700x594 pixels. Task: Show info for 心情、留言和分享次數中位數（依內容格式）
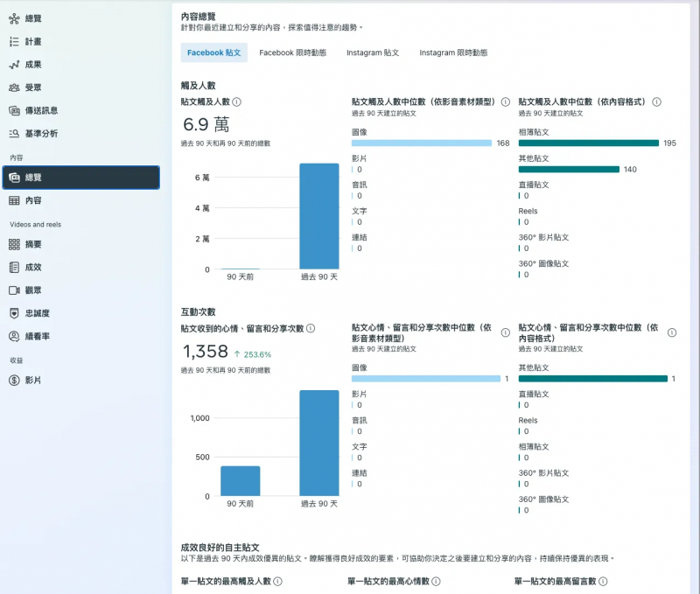[x=672, y=333]
